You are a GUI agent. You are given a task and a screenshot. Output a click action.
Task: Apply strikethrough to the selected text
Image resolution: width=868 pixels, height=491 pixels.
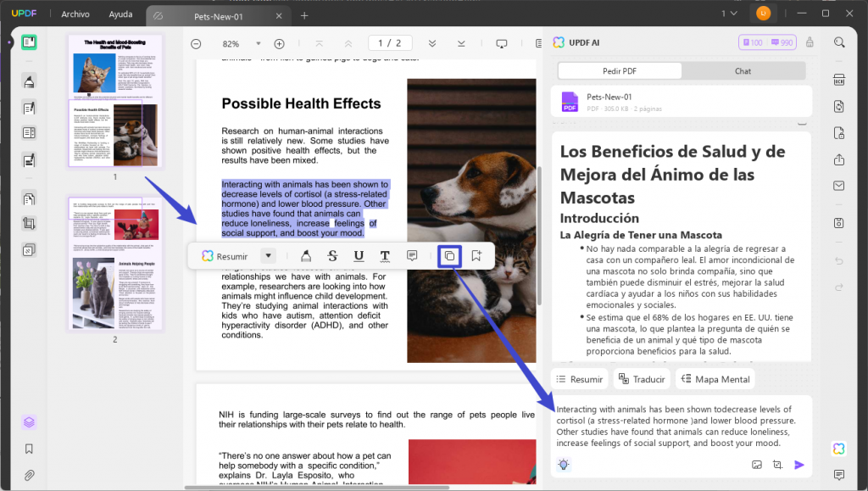tap(332, 255)
